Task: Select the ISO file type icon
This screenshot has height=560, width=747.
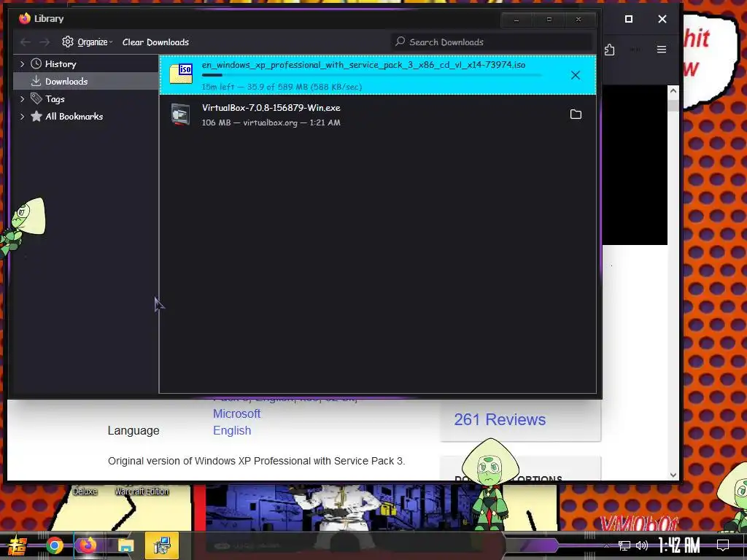Action: click(x=181, y=74)
